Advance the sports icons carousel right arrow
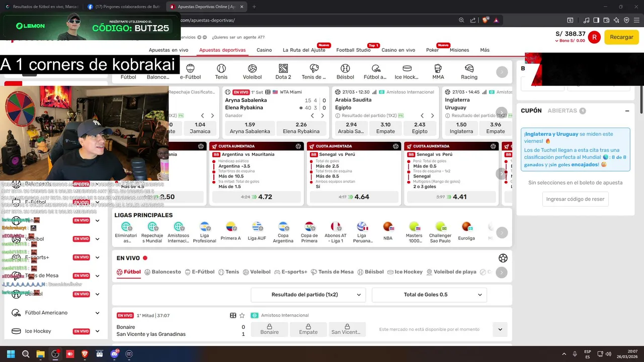This screenshot has height=362, width=644. pos(502,72)
